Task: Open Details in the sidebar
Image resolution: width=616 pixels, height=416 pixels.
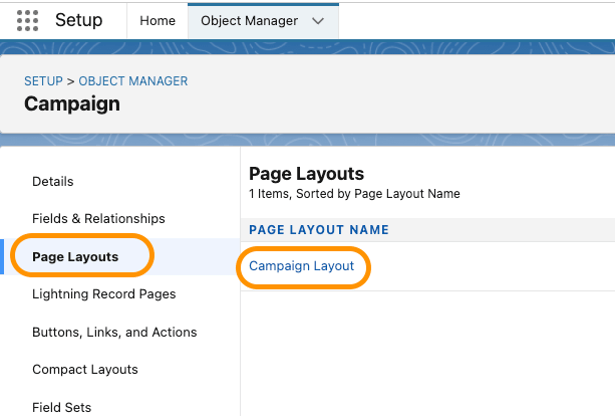Action: pos(53,181)
